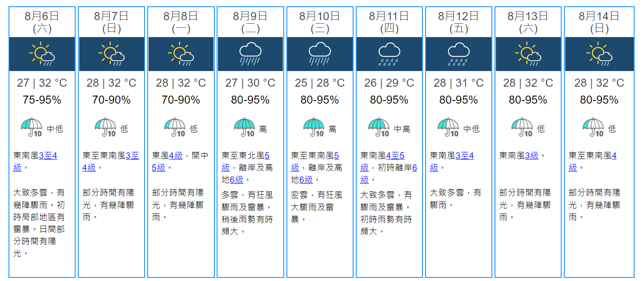Select the umbrella icon for 8月13日
This screenshot has height=281, width=644.
(x=522, y=128)
